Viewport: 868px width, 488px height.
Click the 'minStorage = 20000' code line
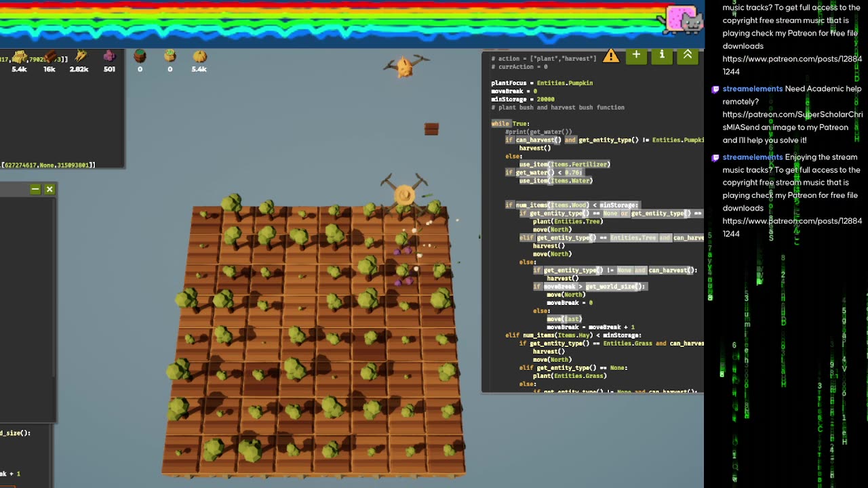coord(522,99)
